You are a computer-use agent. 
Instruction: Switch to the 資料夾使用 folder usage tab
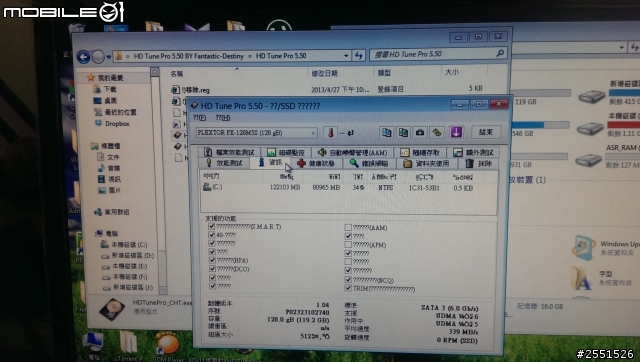(x=427, y=164)
